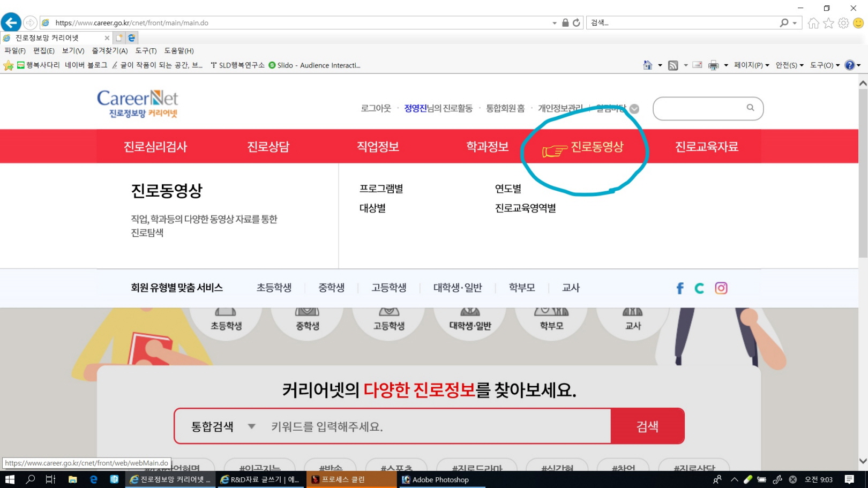Open 보기(V) menu
This screenshot has width=868, height=488.
73,51
